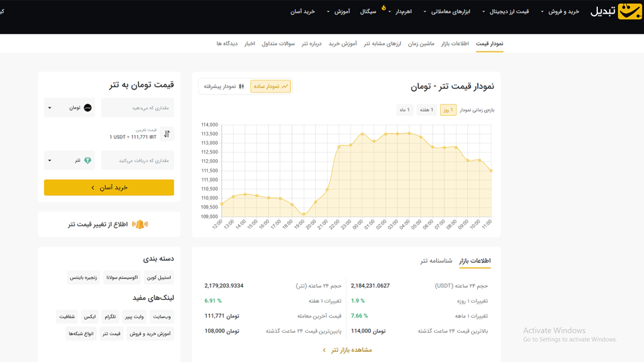Open the تومان currency dropdown

tap(69, 108)
